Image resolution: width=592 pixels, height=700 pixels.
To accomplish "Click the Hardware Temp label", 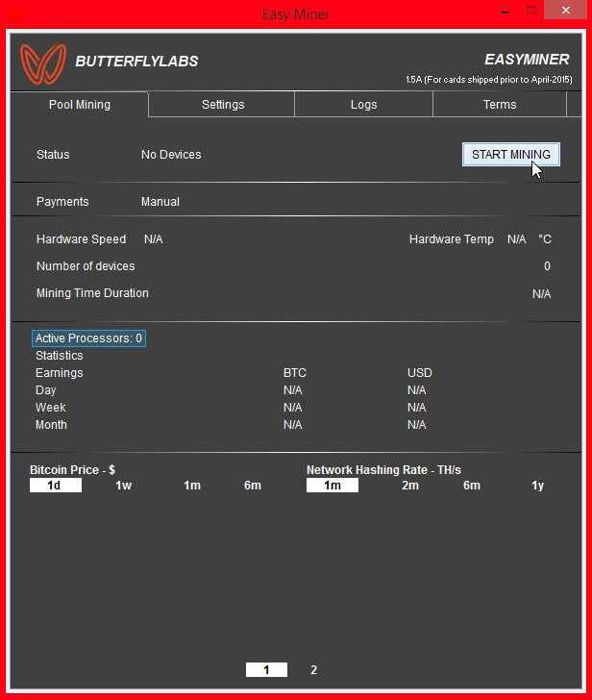I will [x=452, y=239].
